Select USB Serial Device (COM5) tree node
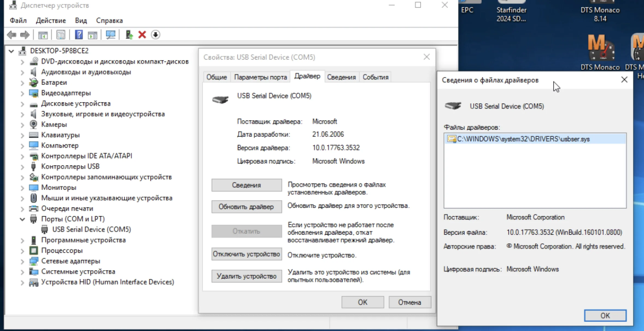Screen dimensions: 644x331 (91, 229)
